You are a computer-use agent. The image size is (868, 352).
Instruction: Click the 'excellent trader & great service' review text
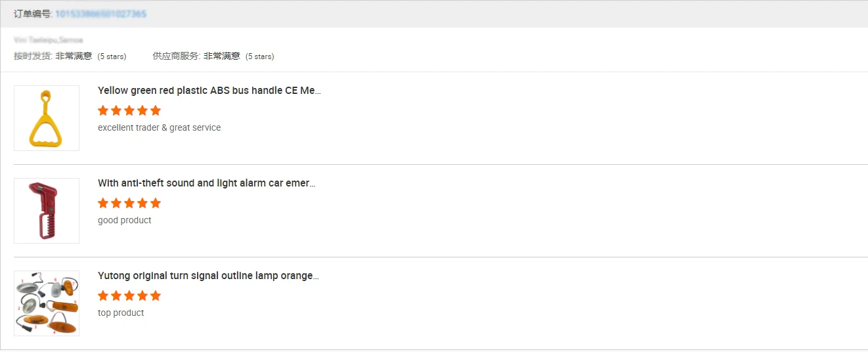tap(159, 127)
